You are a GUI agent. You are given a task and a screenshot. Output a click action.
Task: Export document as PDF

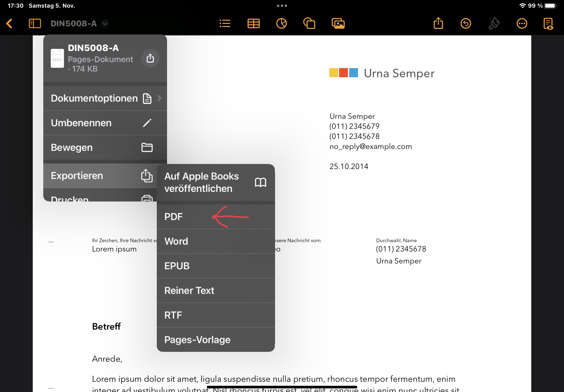click(174, 217)
